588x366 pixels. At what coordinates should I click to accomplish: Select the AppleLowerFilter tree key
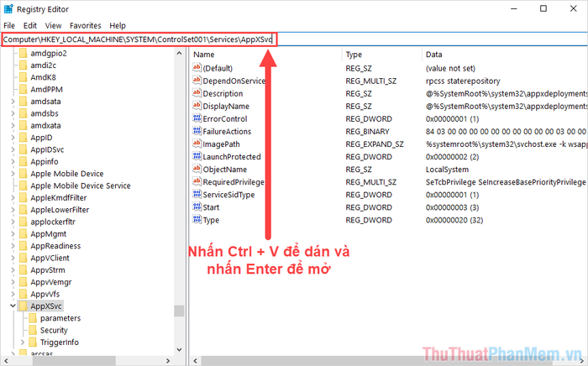pyautogui.click(x=60, y=210)
